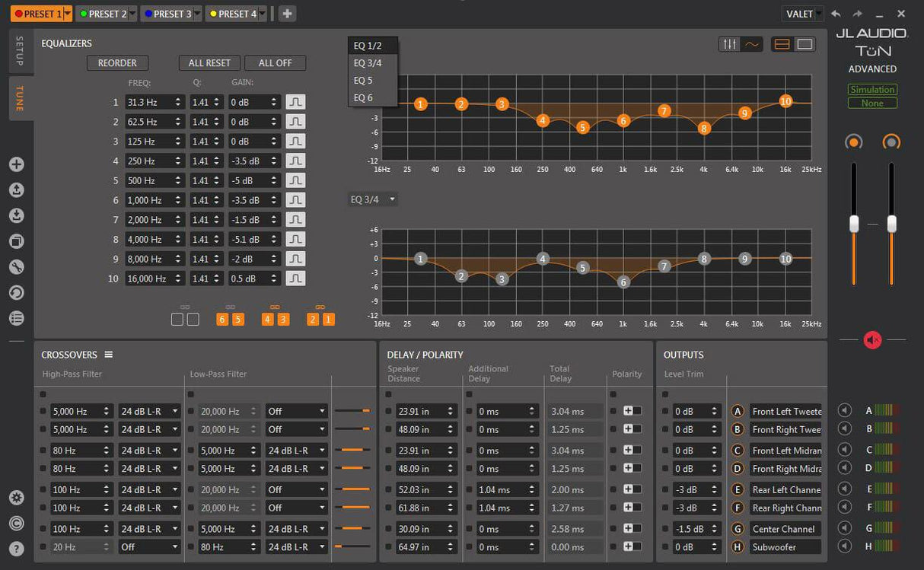Screen dimensions: 924x570
Task: Click the undo arrow icon
Action: [836, 14]
